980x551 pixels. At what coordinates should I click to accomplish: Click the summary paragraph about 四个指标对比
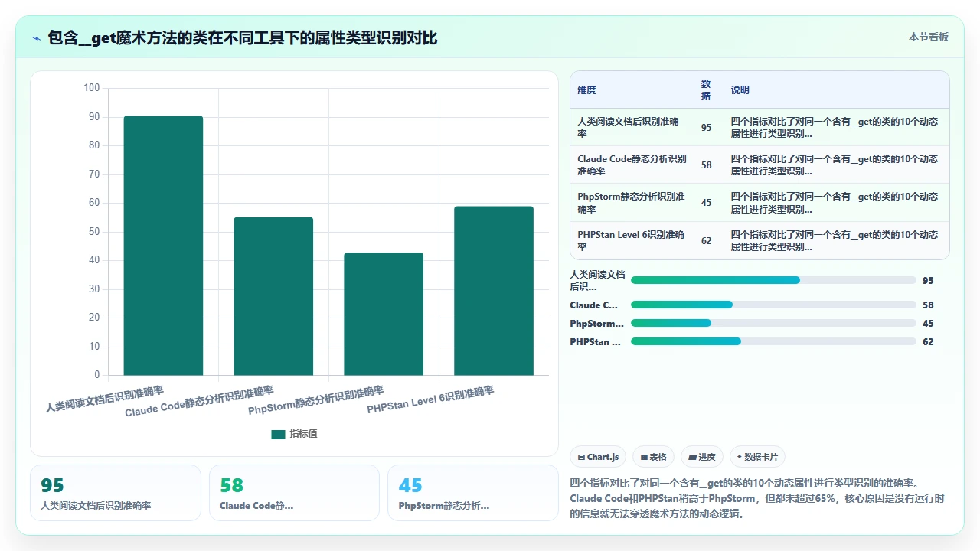tap(758, 498)
